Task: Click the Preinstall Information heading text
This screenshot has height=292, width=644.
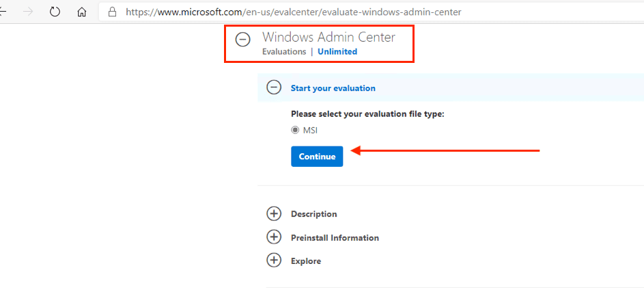Action: (335, 238)
